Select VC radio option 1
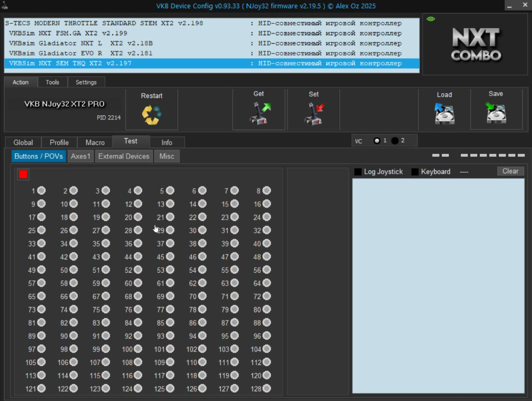 click(377, 141)
